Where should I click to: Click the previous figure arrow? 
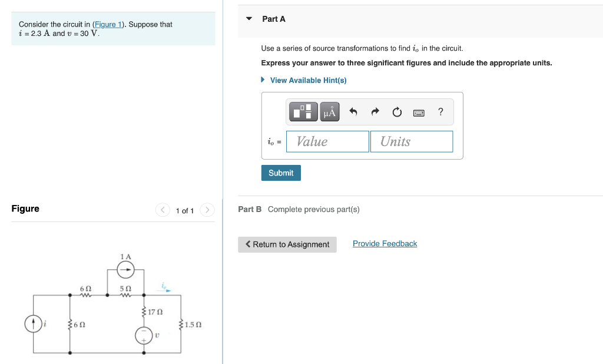tap(163, 210)
